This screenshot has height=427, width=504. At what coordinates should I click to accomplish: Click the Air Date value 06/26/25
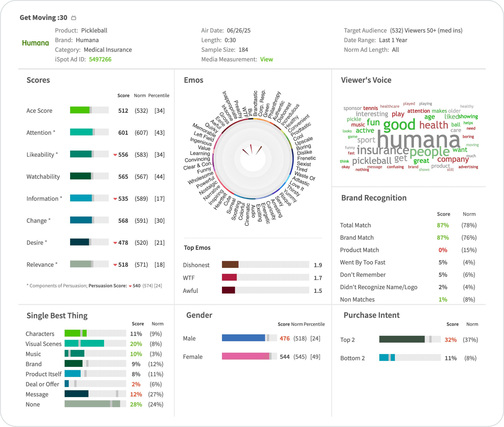(239, 30)
